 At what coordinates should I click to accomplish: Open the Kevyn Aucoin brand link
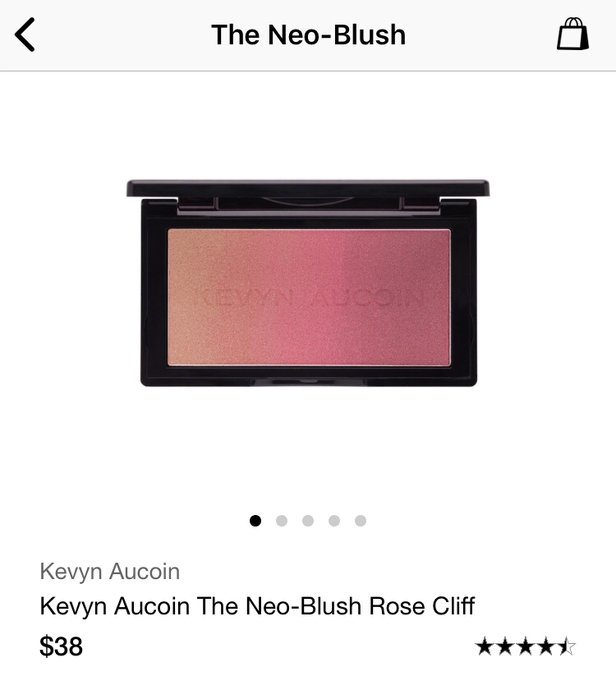[x=109, y=572]
